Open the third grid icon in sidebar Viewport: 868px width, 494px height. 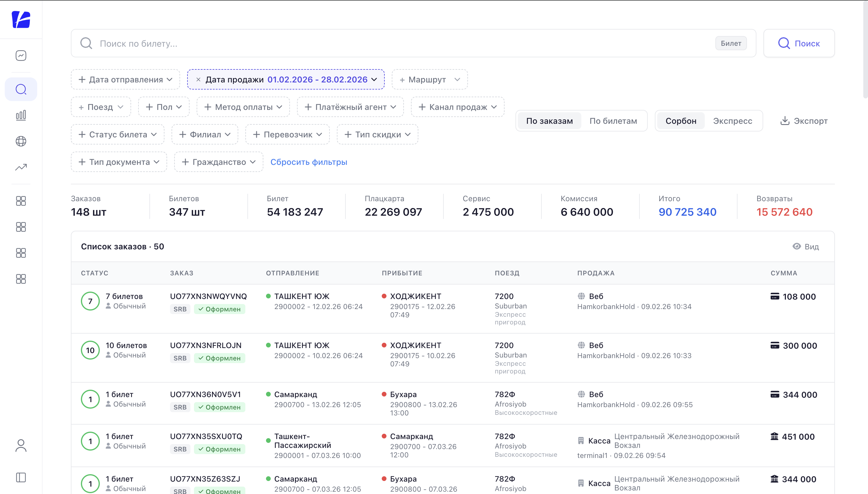pyautogui.click(x=21, y=253)
